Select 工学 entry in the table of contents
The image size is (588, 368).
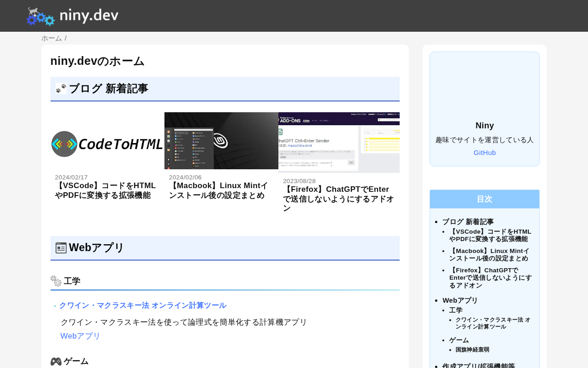[456, 310]
